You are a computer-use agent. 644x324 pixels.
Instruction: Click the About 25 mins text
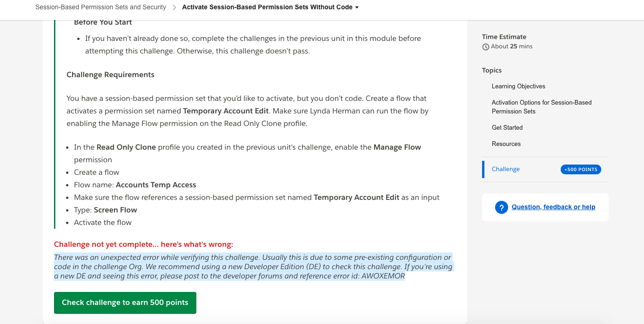(x=512, y=46)
